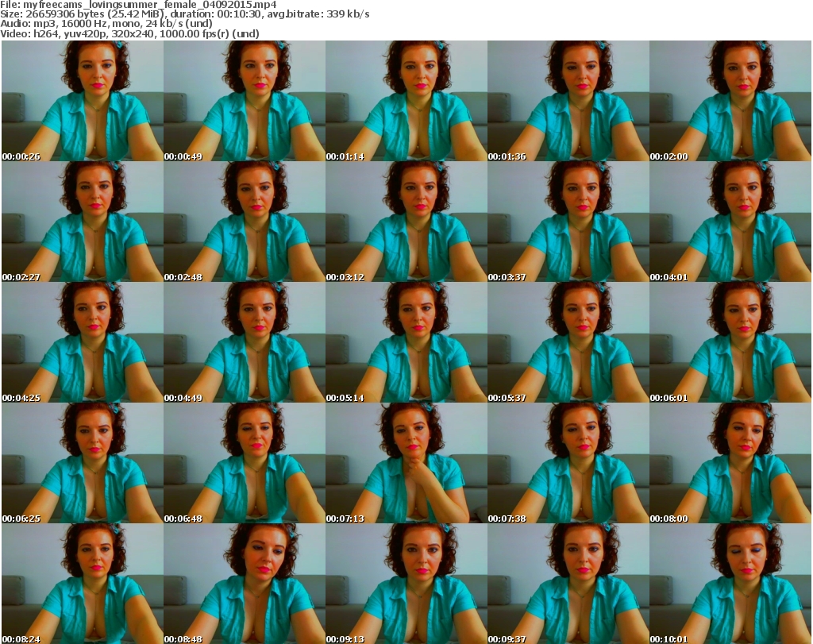Pick the frame stamped 00:05:37
The height and width of the screenshot is (644, 813).
(x=568, y=342)
